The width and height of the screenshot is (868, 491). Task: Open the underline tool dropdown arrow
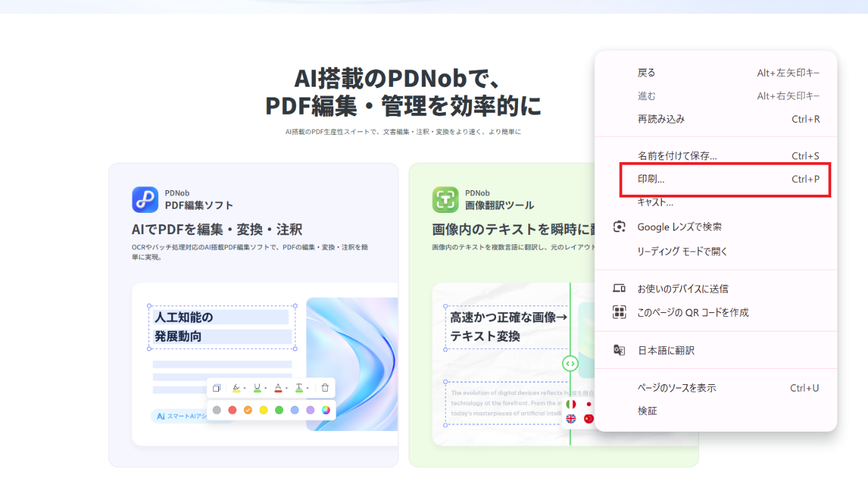[265, 388]
